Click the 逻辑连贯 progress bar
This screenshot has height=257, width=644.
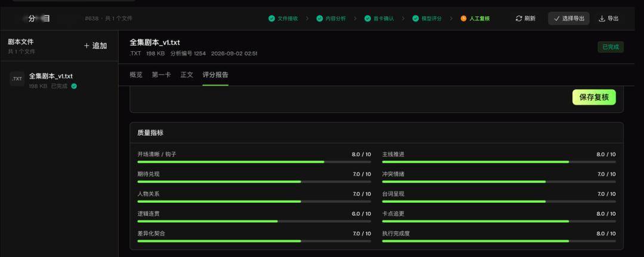pos(254,221)
